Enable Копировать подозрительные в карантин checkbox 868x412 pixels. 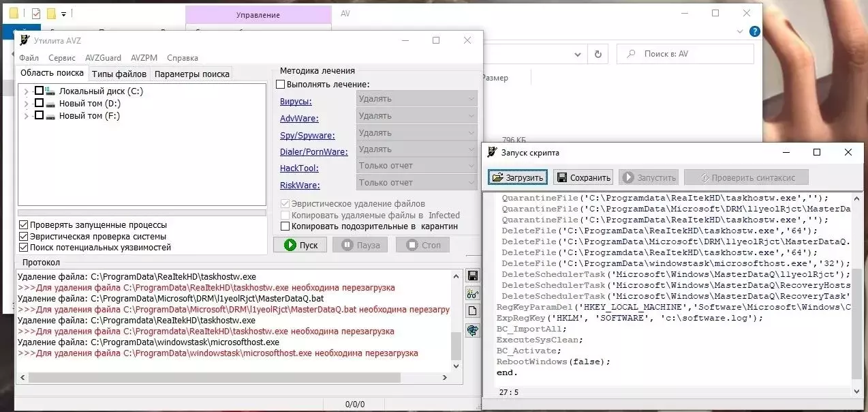[285, 226]
